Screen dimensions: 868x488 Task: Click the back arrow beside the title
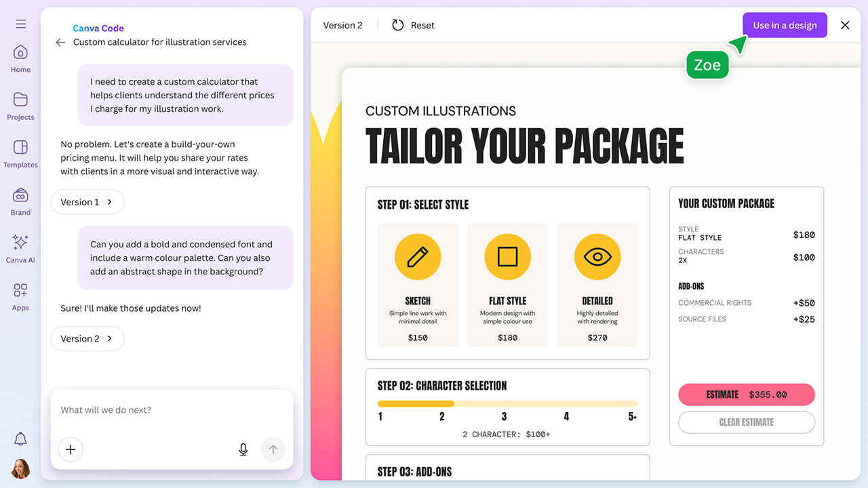click(60, 42)
